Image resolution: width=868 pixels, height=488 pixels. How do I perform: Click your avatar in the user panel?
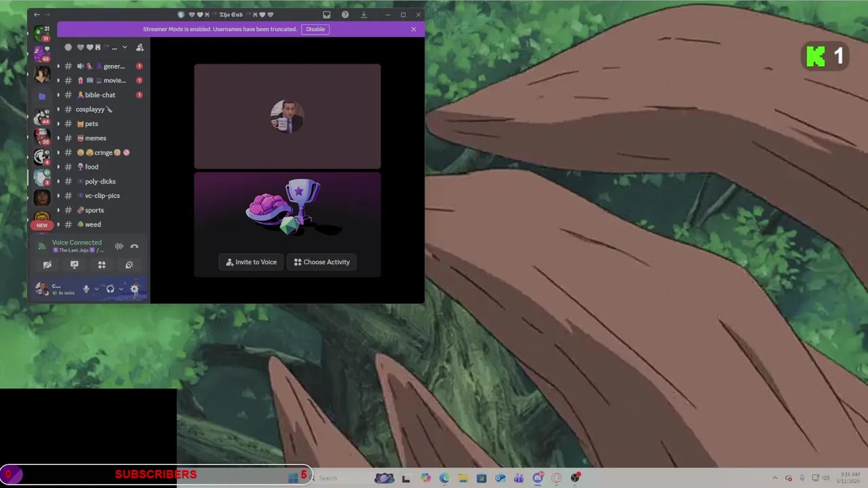point(42,289)
